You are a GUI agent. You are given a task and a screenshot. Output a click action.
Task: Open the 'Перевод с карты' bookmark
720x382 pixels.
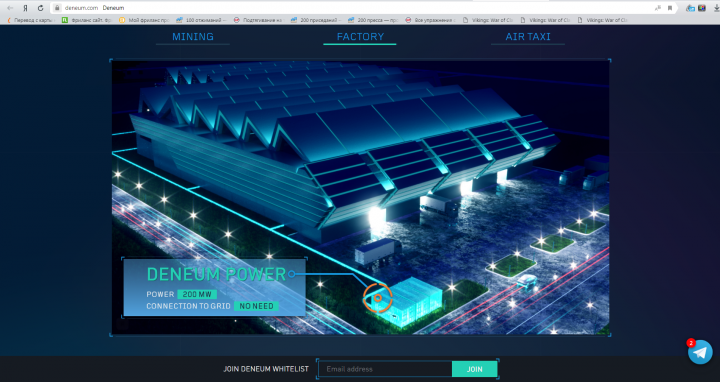click(x=31, y=20)
